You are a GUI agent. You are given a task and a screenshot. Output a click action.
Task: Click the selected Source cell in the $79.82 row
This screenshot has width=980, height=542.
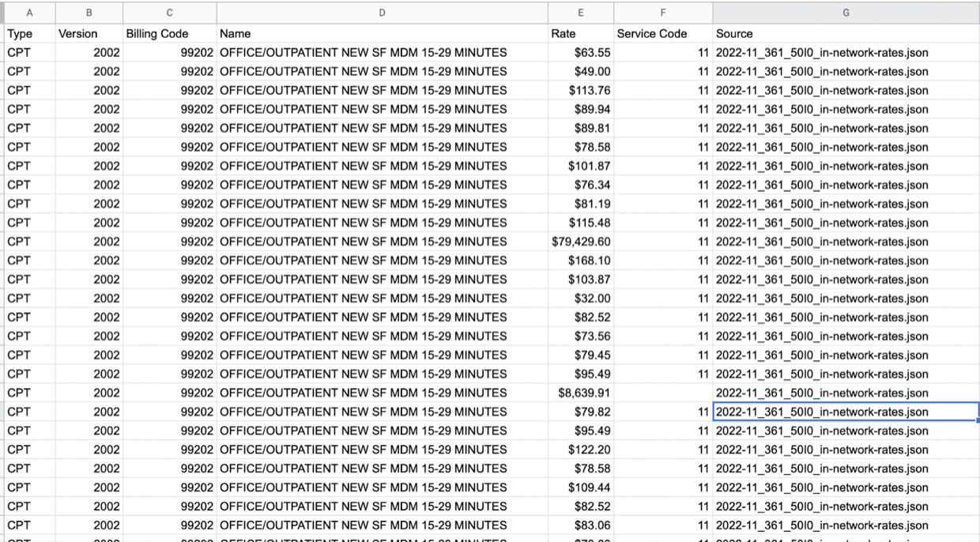pos(846,412)
